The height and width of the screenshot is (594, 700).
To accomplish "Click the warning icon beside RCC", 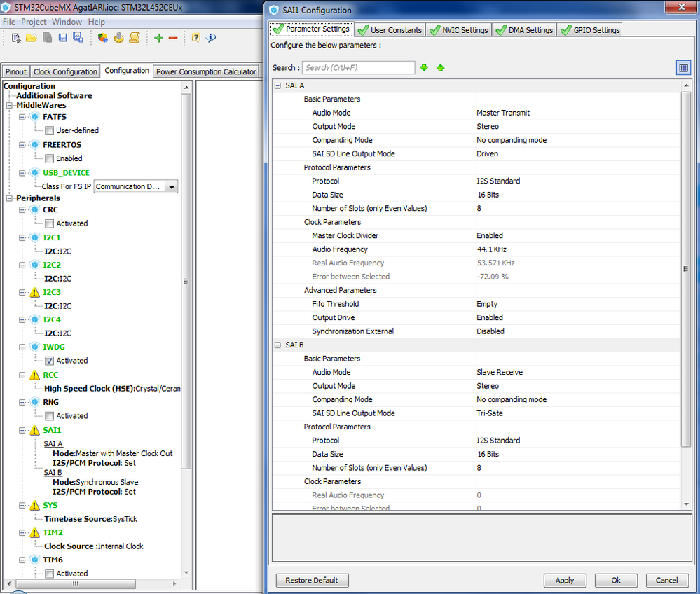I will click(x=35, y=375).
